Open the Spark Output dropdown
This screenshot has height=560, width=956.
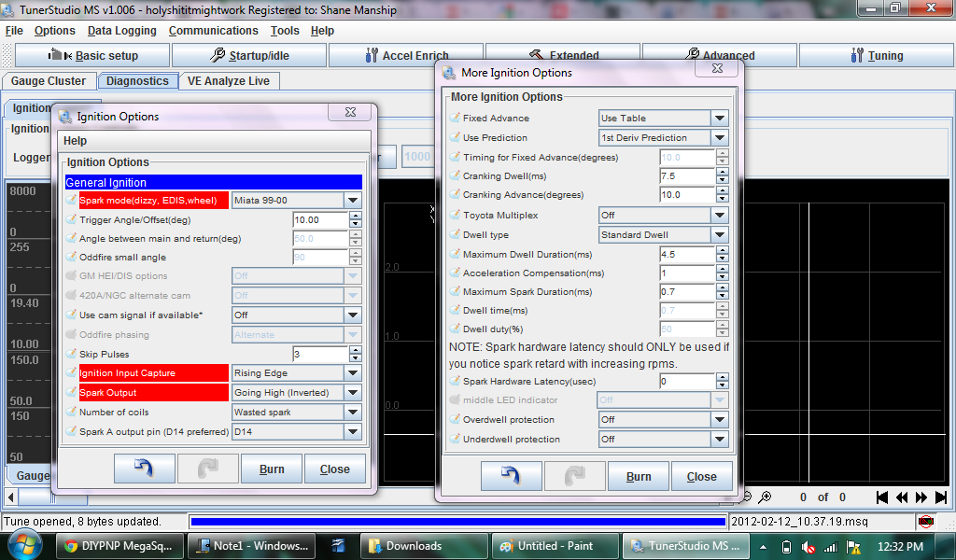pyautogui.click(x=352, y=392)
